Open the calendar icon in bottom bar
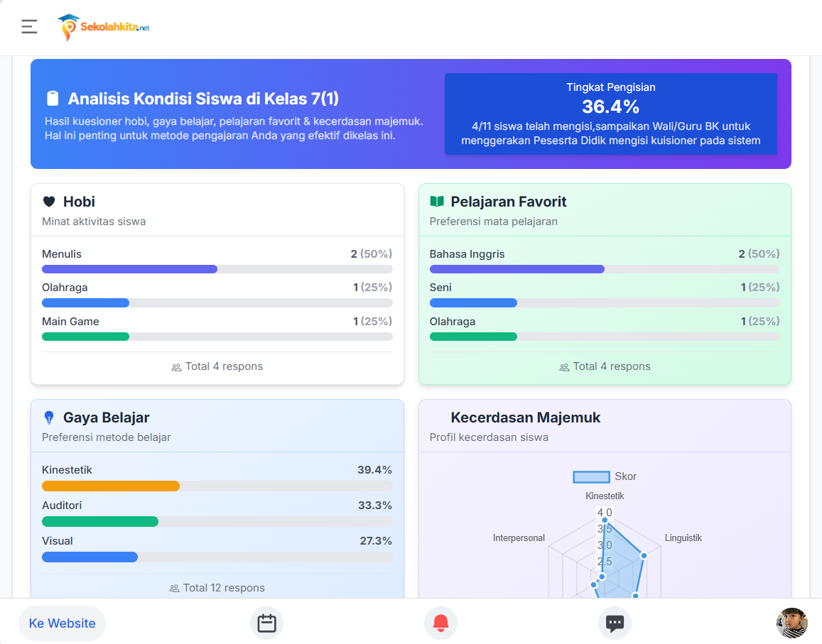The width and height of the screenshot is (822, 644). pos(266,623)
